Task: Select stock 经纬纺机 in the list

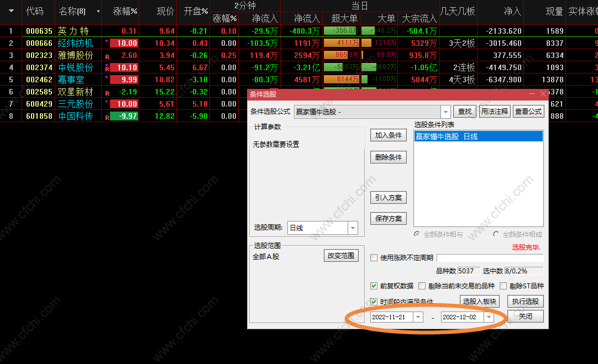Action: 75,43
